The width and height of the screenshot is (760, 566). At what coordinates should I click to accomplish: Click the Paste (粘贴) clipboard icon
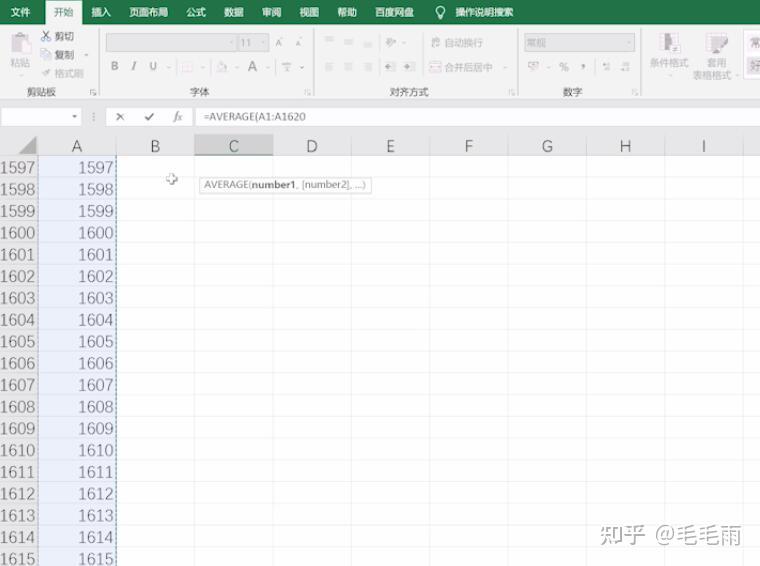click(x=20, y=44)
